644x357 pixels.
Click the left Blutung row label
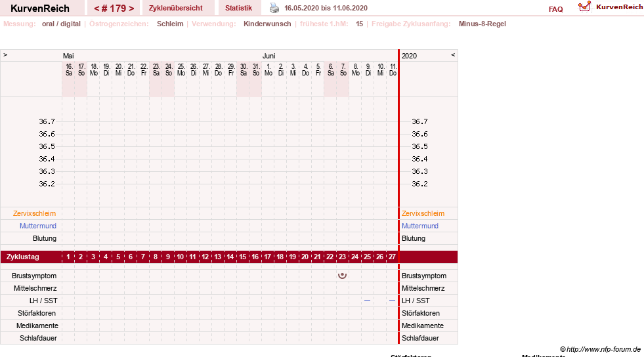click(x=45, y=238)
